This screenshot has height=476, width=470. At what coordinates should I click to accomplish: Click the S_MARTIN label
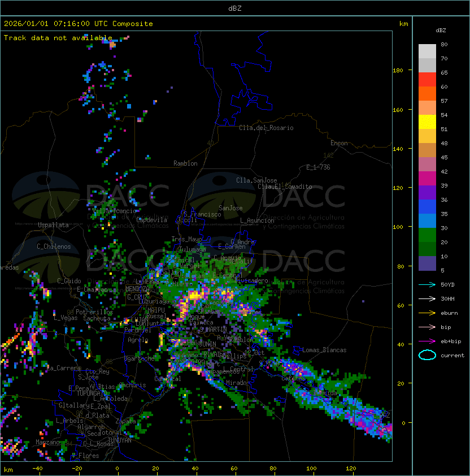click(x=213, y=330)
